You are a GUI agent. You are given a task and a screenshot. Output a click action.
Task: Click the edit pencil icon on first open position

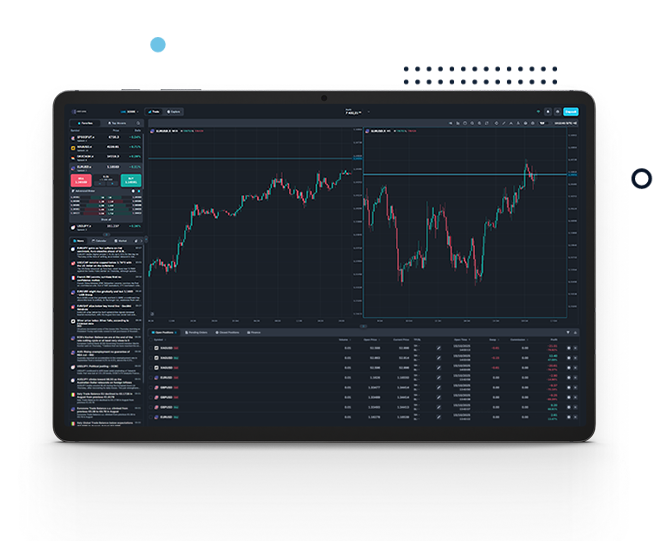click(438, 348)
